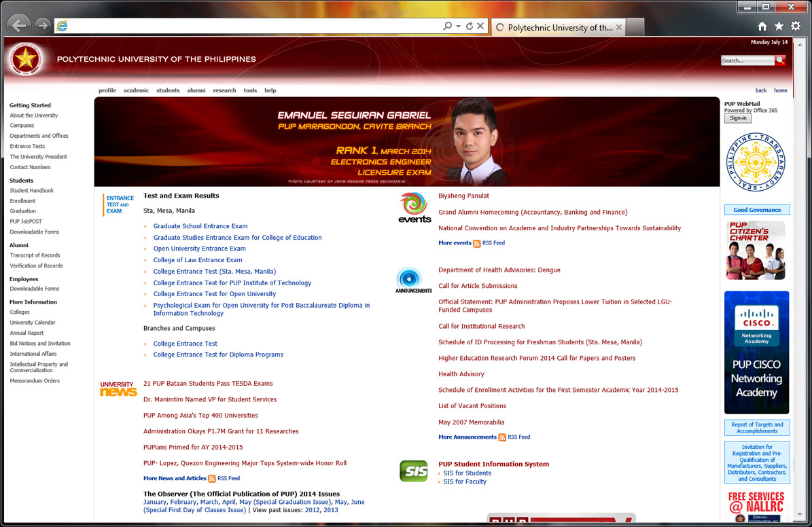812x527 pixels.
Task: Open the research menu
Action: [x=224, y=90]
